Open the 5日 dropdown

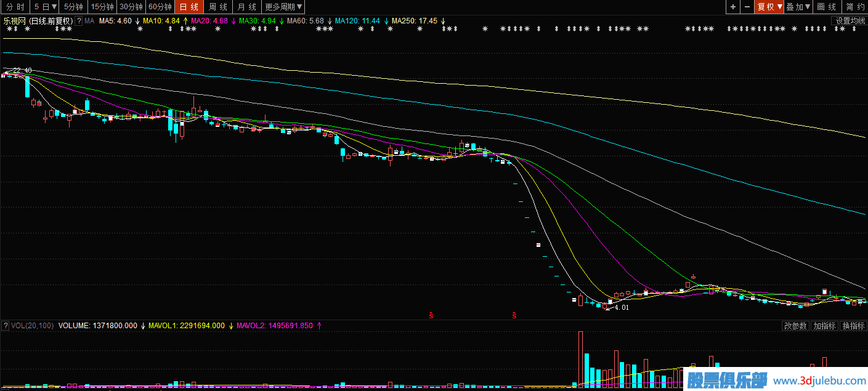(46, 7)
